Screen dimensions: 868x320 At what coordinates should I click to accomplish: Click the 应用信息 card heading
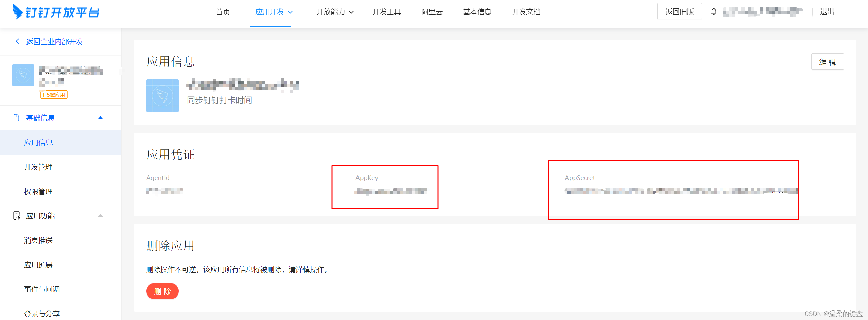(171, 61)
